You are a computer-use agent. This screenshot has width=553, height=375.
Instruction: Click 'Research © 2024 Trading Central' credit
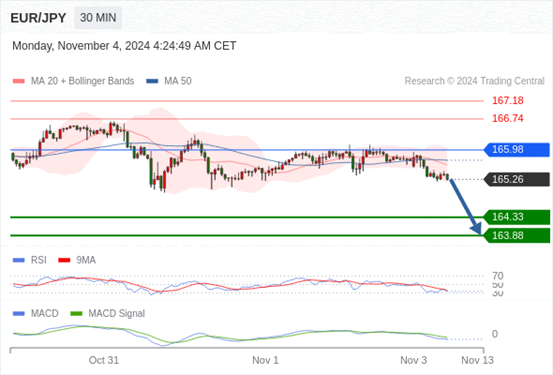[x=474, y=81]
